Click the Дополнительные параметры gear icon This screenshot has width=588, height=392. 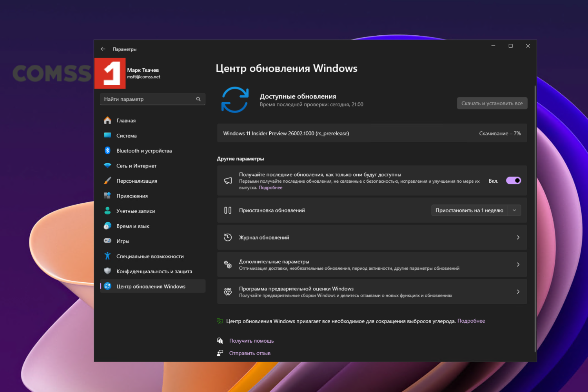point(228,264)
